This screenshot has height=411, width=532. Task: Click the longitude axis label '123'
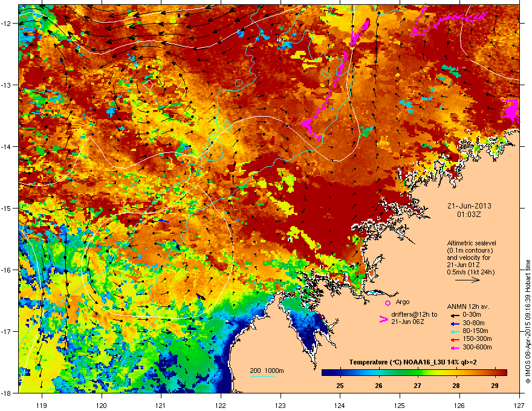(281, 405)
